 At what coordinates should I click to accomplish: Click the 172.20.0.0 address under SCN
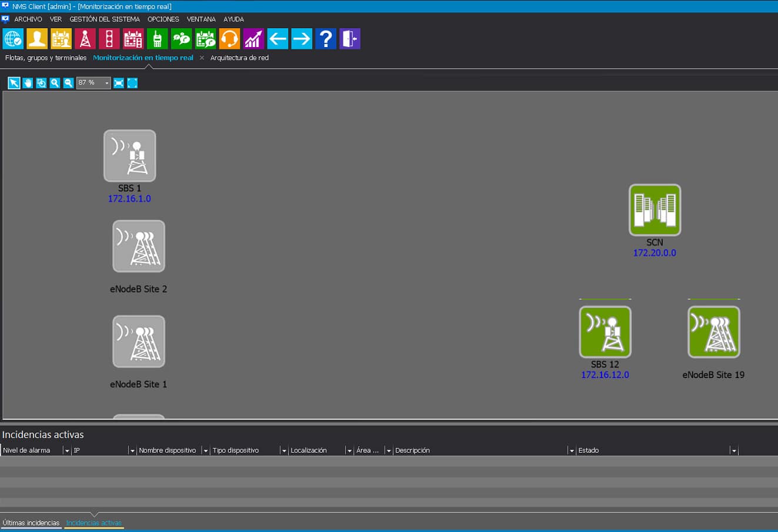tap(655, 253)
